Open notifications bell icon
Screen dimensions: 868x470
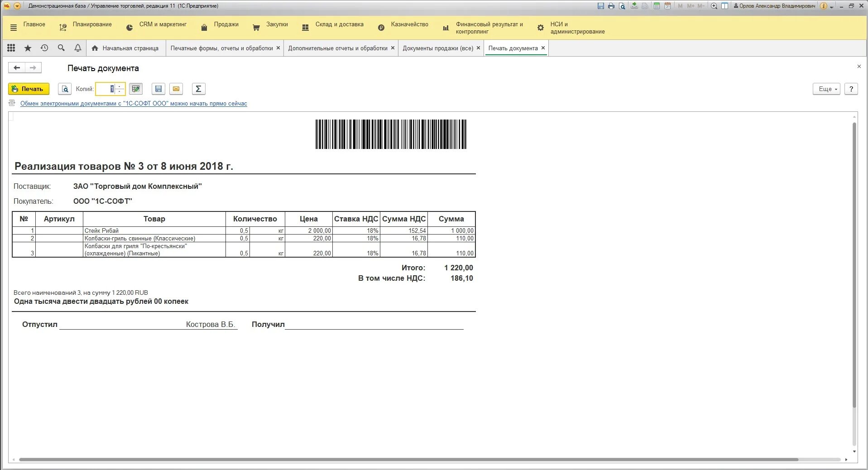[x=78, y=48]
